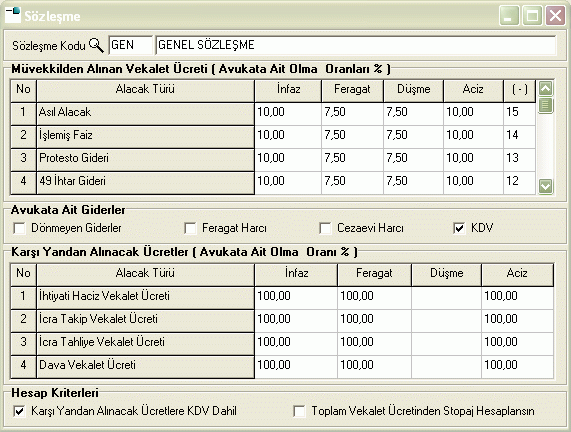Enable Toplam Vekalet Ücretinden Stopaj Hesaplansın
Viewport: 571px width, 432px height.
pyautogui.click(x=299, y=411)
